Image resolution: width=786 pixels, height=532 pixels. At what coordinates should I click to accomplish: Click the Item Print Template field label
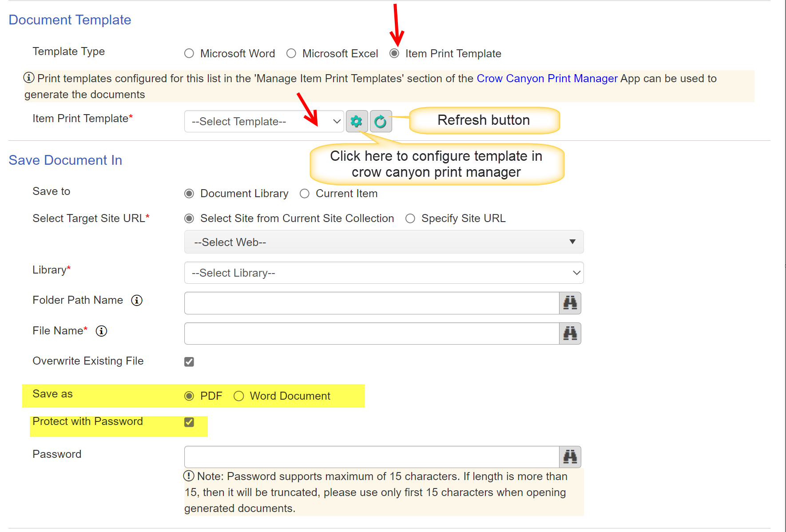point(83,119)
